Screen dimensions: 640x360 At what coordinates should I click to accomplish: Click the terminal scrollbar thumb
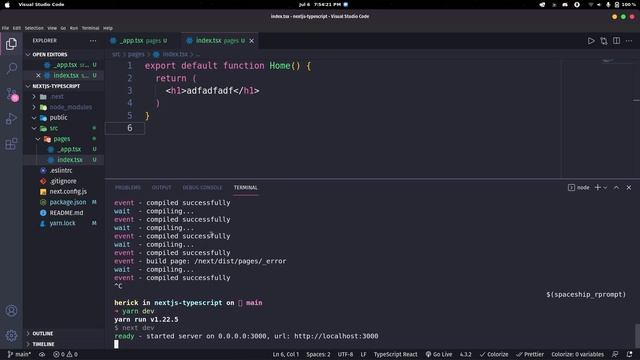point(637,335)
